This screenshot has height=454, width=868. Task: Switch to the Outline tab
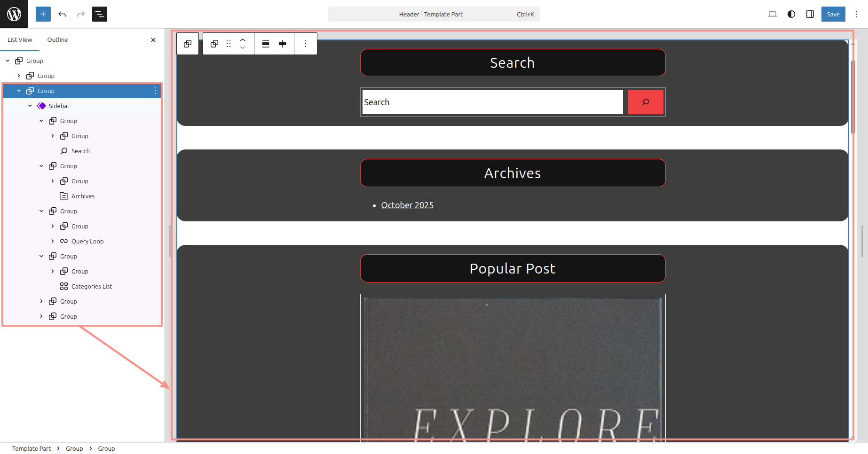pos(57,40)
